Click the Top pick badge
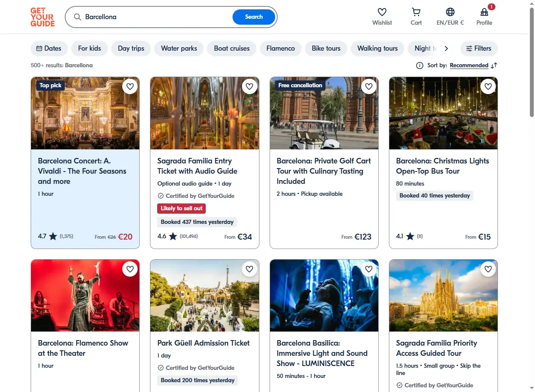 point(50,86)
